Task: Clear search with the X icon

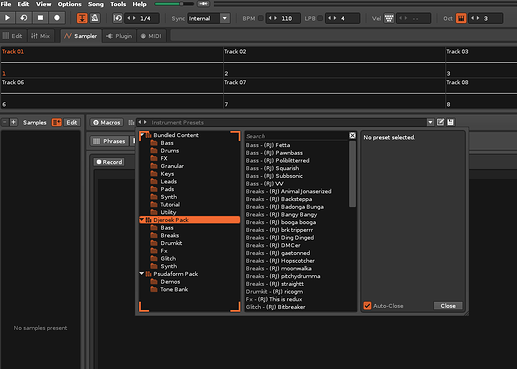Action: (x=352, y=135)
